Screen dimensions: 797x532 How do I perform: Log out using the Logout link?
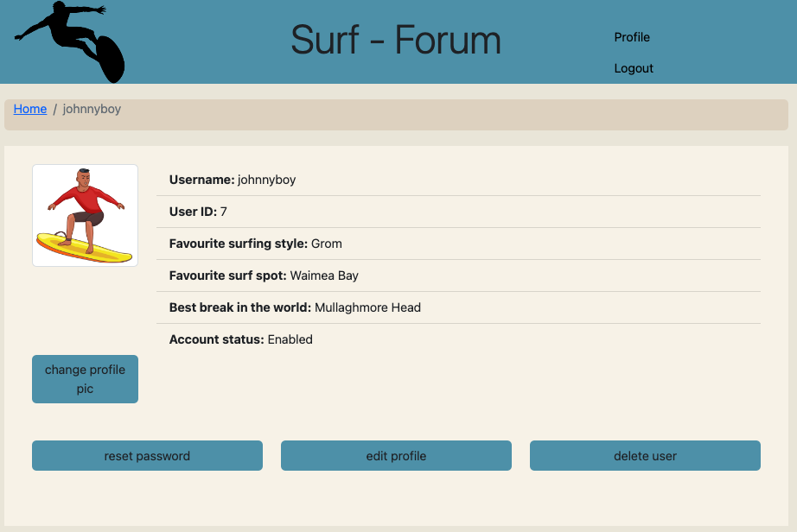[x=634, y=68]
